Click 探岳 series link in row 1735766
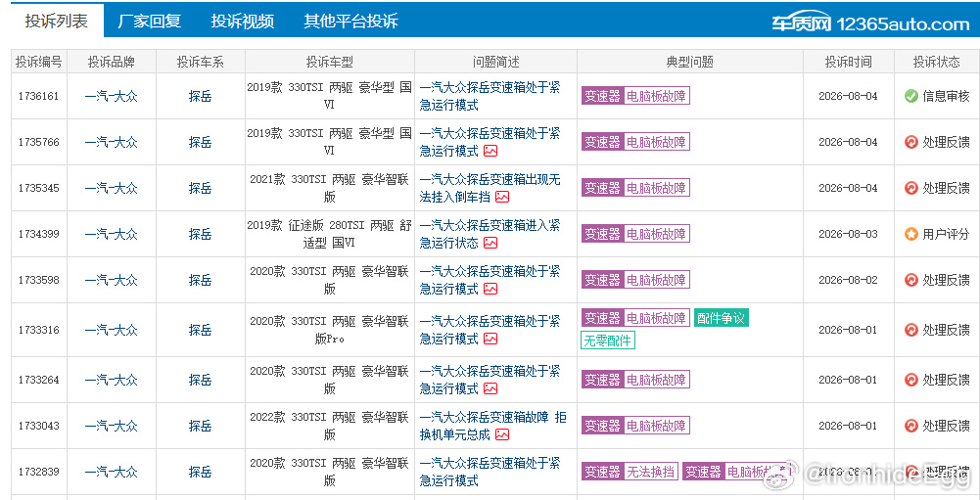980x500 pixels. 200,142
